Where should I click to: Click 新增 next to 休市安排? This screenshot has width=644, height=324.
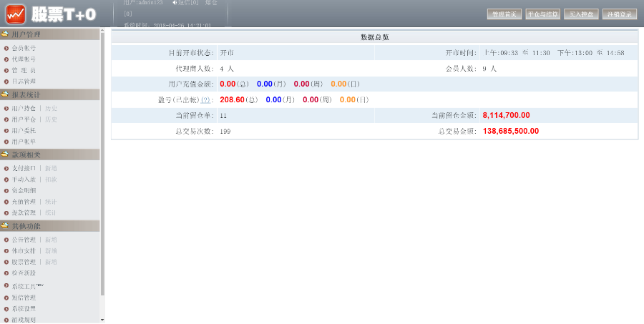[51, 251]
